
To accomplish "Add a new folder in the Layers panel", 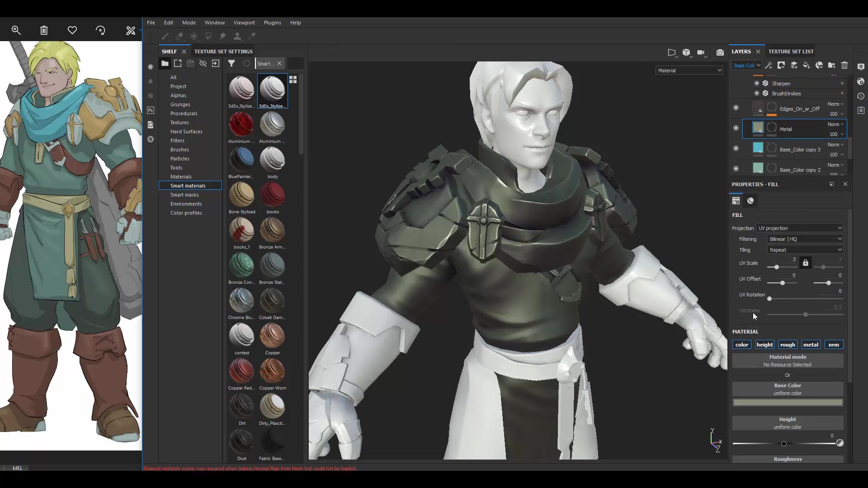I will coord(831,66).
